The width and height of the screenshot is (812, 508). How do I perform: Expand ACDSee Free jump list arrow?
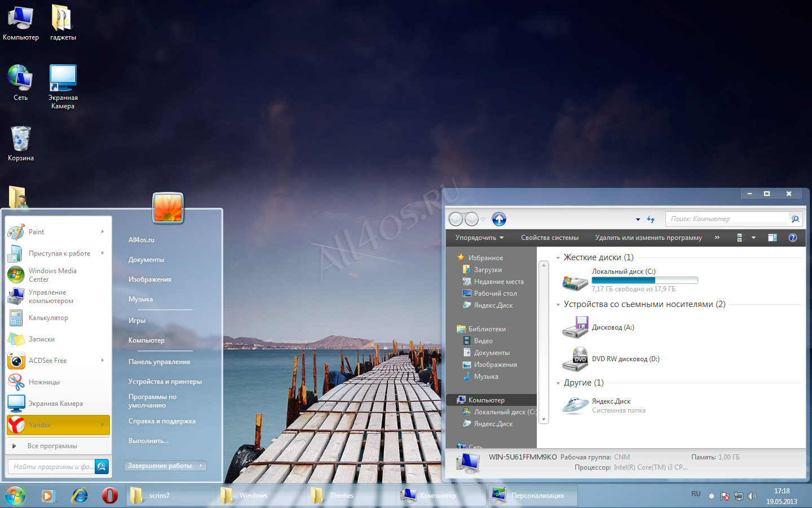pyautogui.click(x=103, y=360)
